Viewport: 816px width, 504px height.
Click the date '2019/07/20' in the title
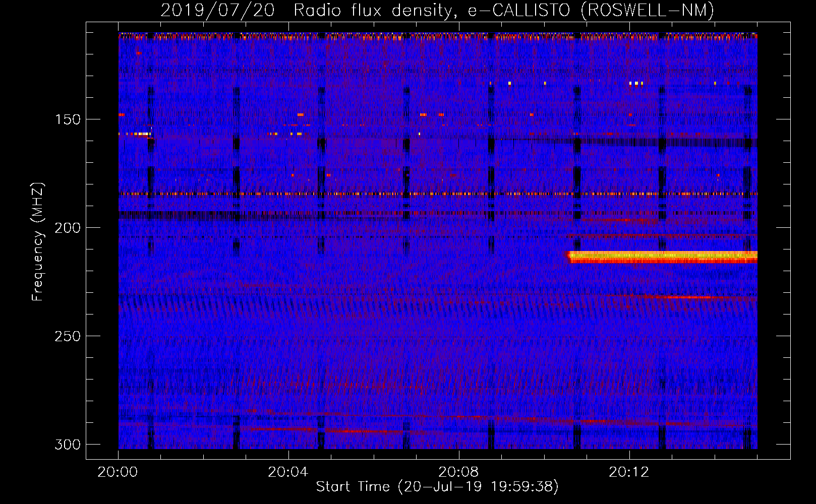[217, 11]
